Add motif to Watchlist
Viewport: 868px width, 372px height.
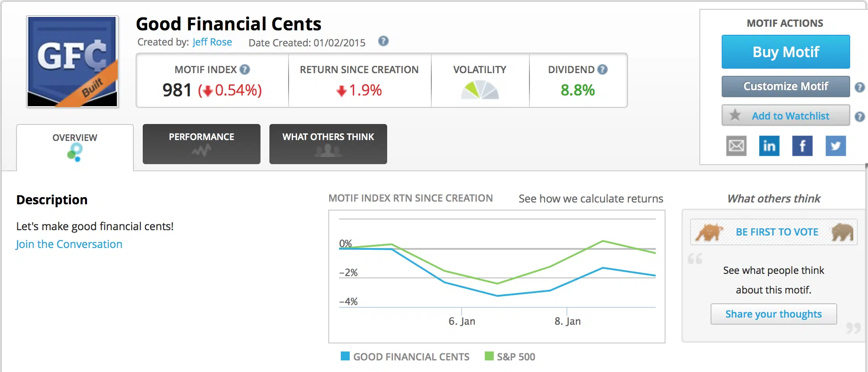[x=785, y=116]
